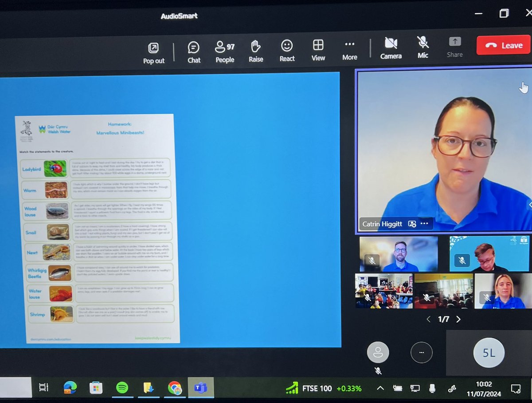Click the network tray icon
Screen dimensions: 532x403
[415, 388]
